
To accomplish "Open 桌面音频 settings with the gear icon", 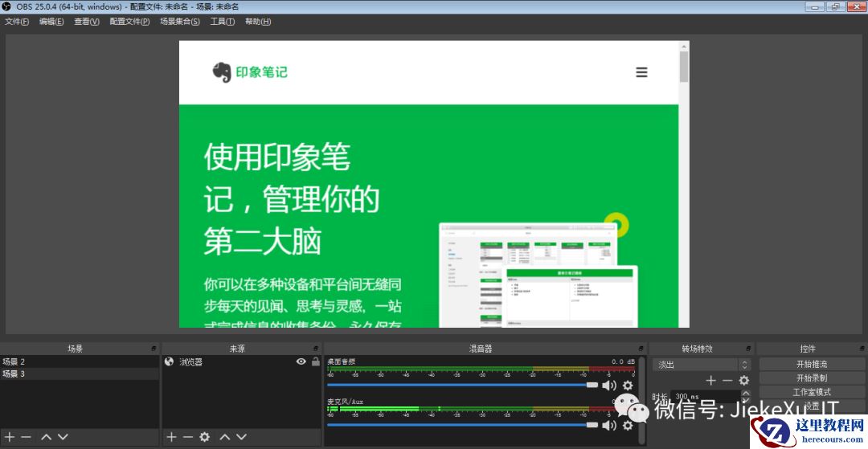I will click(628, 386).
